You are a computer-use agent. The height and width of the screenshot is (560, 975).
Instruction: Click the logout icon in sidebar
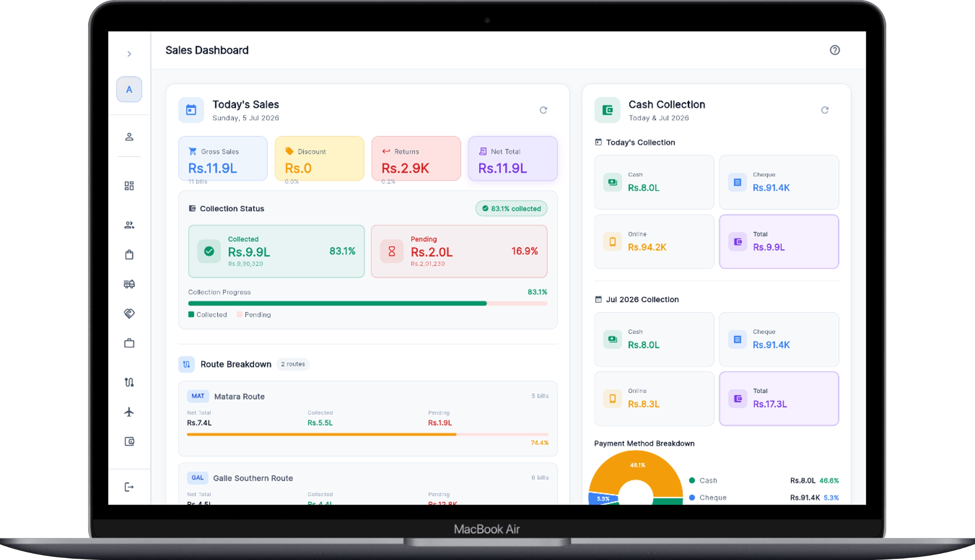tap(129, 487)
